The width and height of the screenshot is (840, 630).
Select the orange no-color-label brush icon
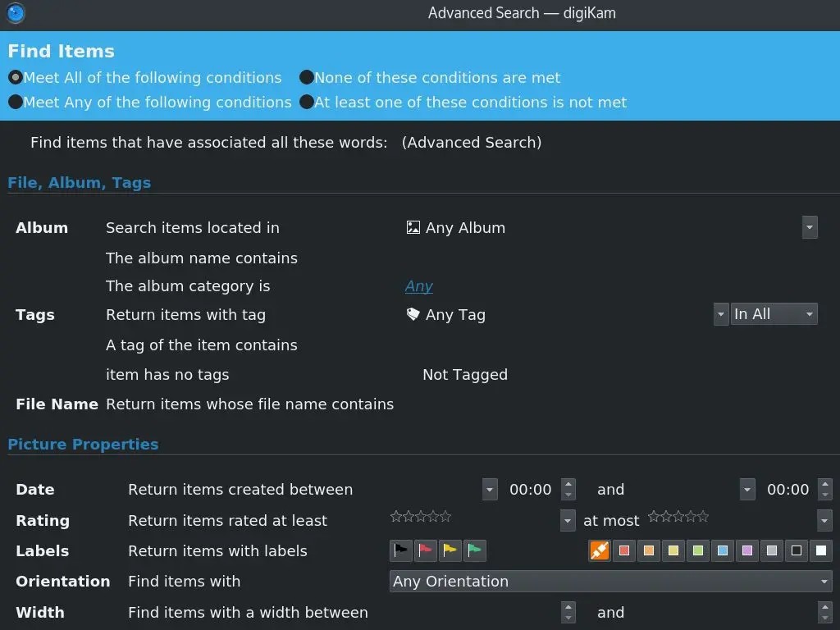[599, 550]
